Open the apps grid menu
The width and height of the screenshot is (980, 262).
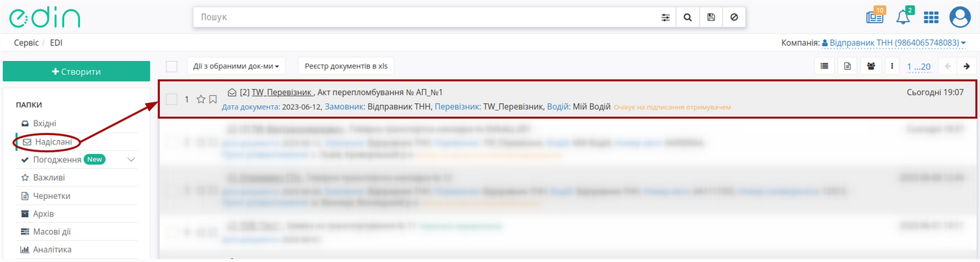[931, 17]
